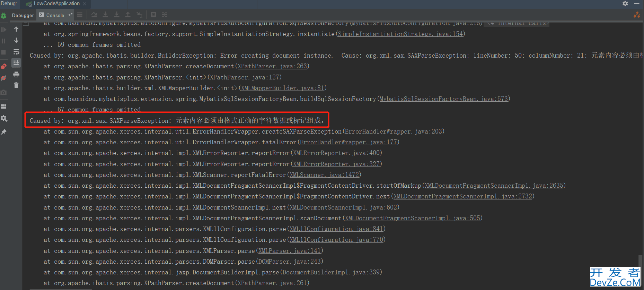Close the LowCodeApplication debug tab
This screenshot has height=290, width=644.
(x=85, y=4)
